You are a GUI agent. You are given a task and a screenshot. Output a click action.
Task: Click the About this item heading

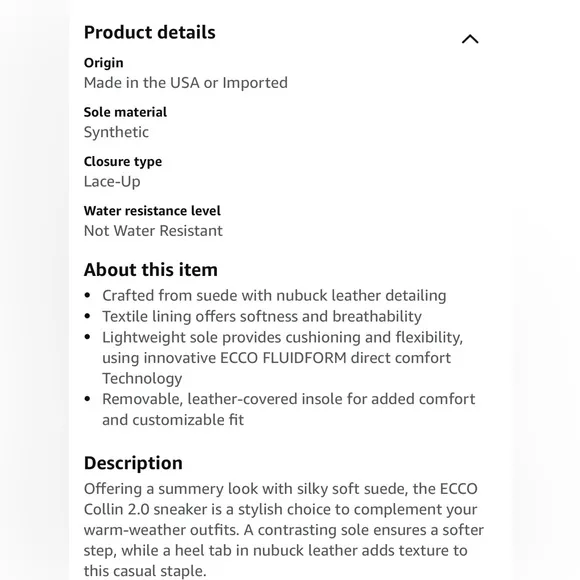(151, 269)
